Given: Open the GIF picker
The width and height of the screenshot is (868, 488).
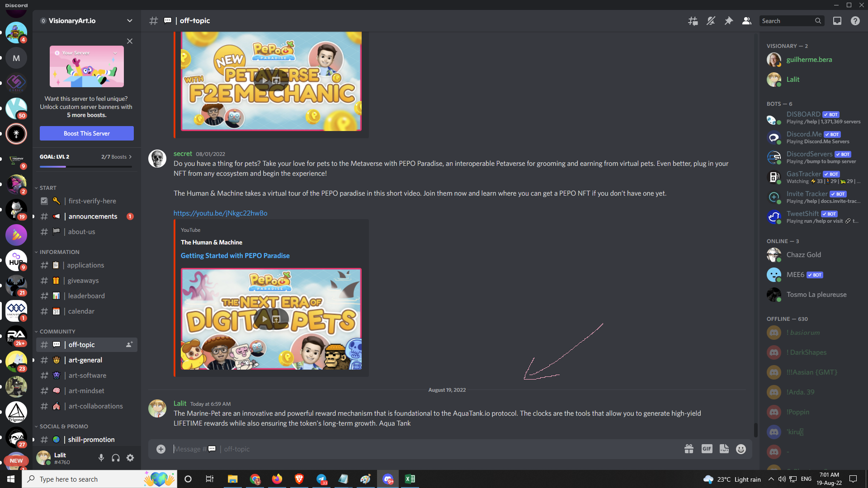Looking at the screenshot, I should click(x=707, y=449).
